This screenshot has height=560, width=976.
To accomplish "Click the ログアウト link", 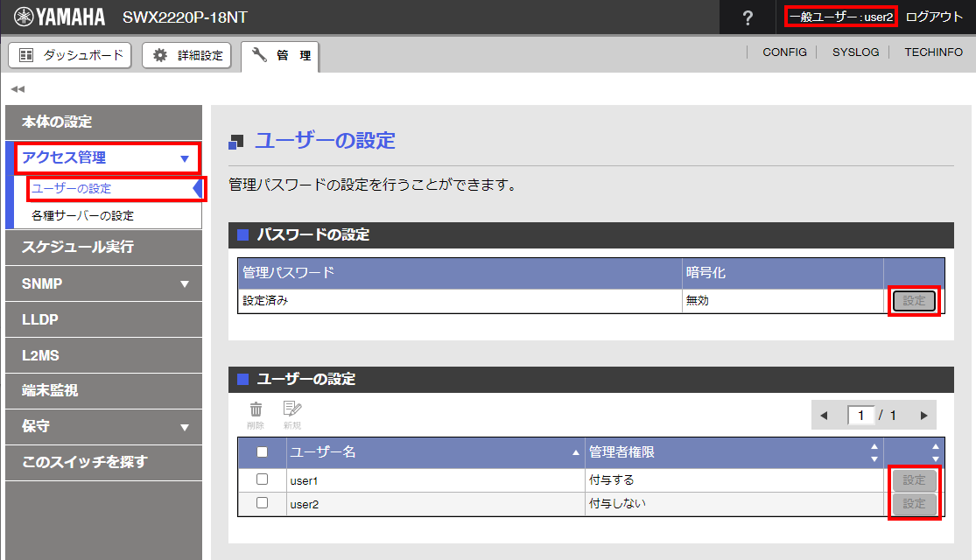I will pos(934,17).
